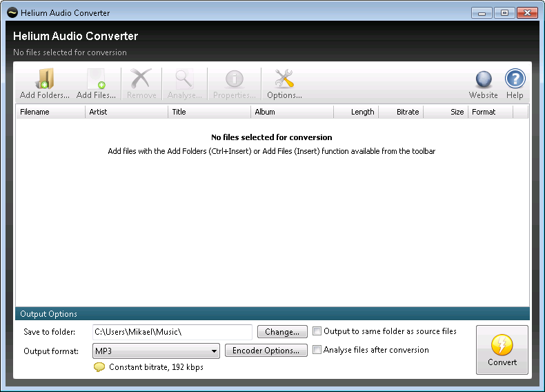545x392 pixels.
Task: Sort by the Format column header
Action: [490, 112]
